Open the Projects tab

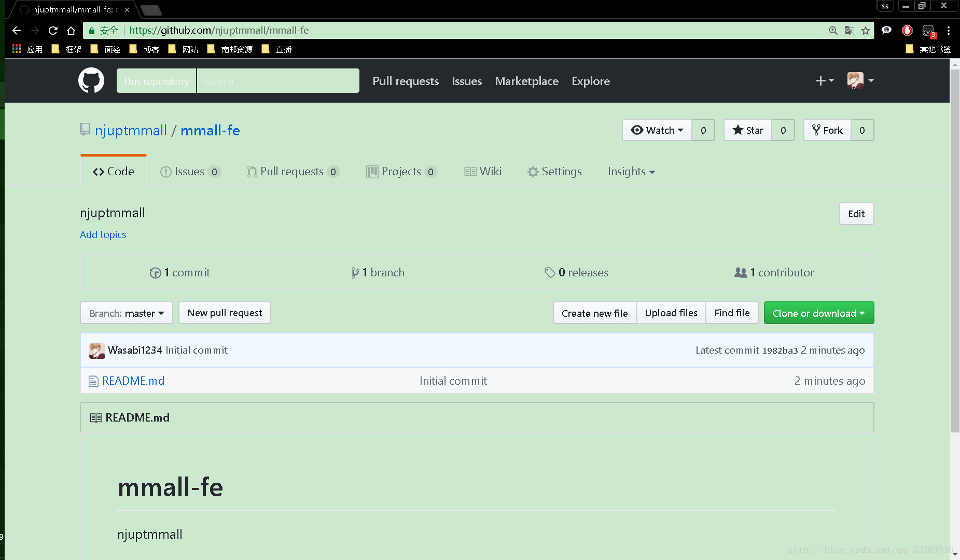(401, 172)
